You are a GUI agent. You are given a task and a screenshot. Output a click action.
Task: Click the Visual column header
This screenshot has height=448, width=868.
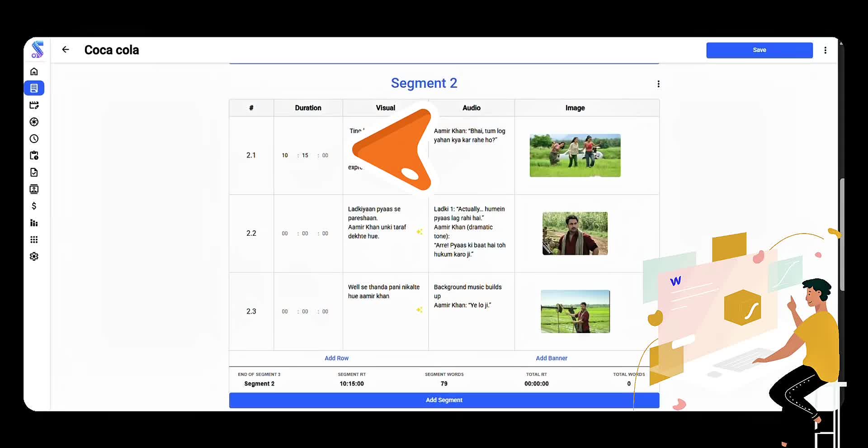pyautogui.click(x=385, y=108)
